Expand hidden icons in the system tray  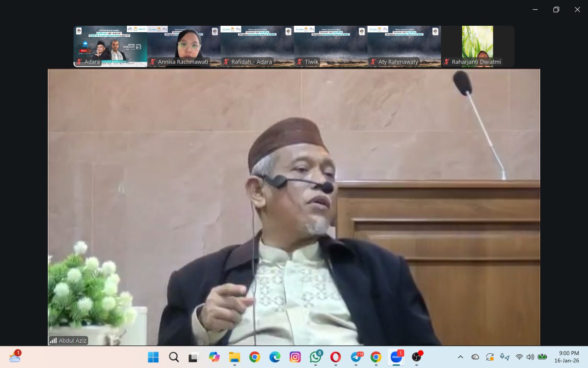[460, 357]
